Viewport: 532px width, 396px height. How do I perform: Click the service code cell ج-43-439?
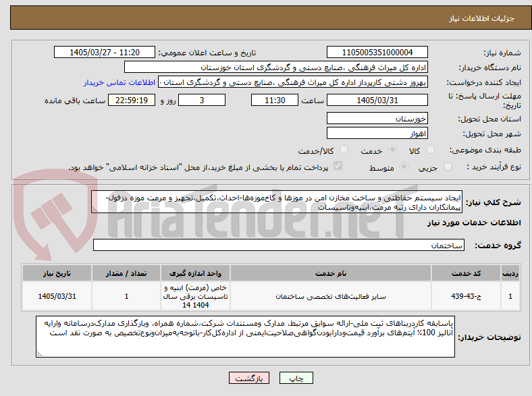(x=467, y=296)
